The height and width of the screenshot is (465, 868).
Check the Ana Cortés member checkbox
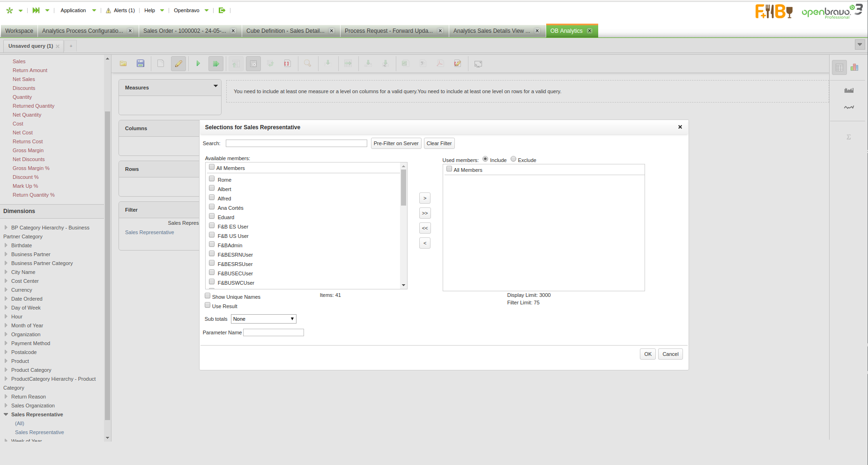212,207
